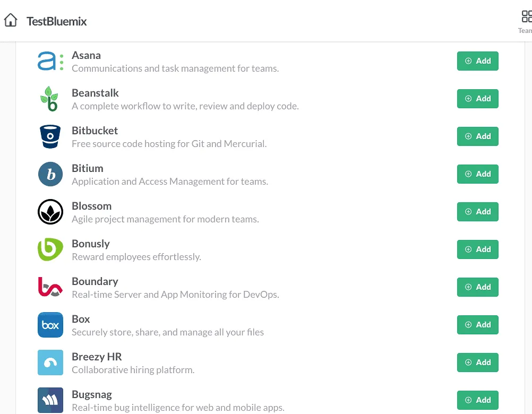The image size is (532, 414).
Task: Add the Bitbucket integration
Action: coord(477,136)
